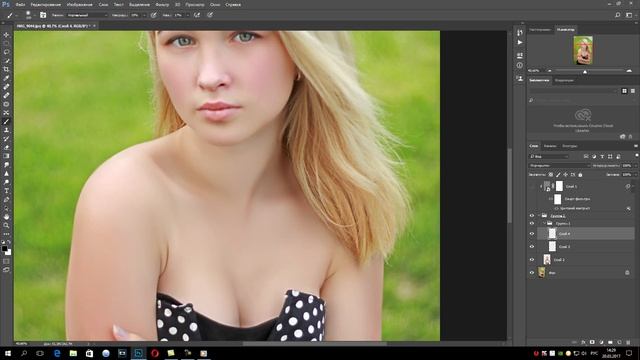Open the Windows Start menu
This screenshot has height=360, width=640.
click(x=8, y=353)
